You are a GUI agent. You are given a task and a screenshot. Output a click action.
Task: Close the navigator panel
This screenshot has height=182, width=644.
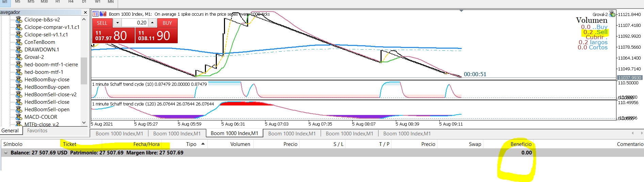tap(85, 12)
